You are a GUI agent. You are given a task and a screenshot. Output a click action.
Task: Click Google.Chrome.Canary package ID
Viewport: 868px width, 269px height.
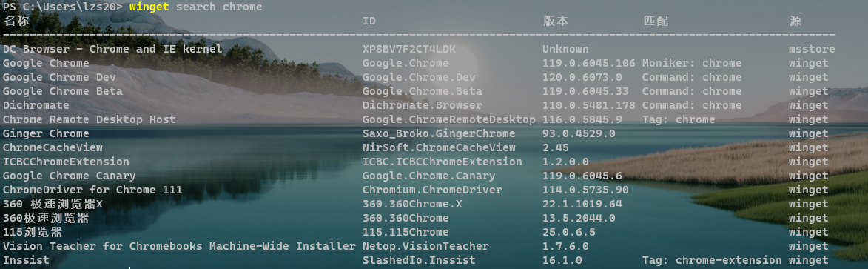(428, 176)
